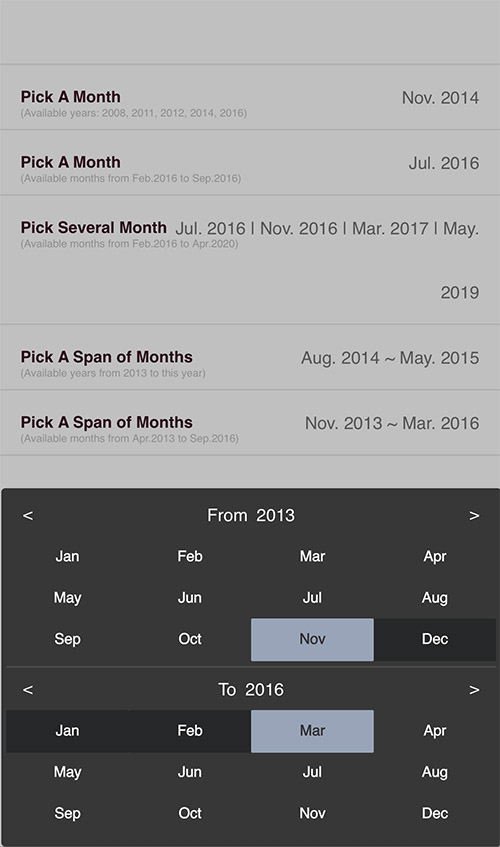Choose Mar in the To 2016 grid

click(312, 731)
